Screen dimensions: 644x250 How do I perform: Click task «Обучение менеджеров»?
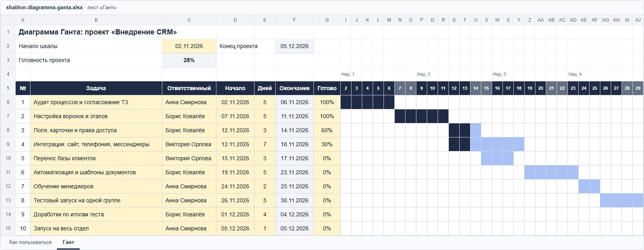coord(96,186)
